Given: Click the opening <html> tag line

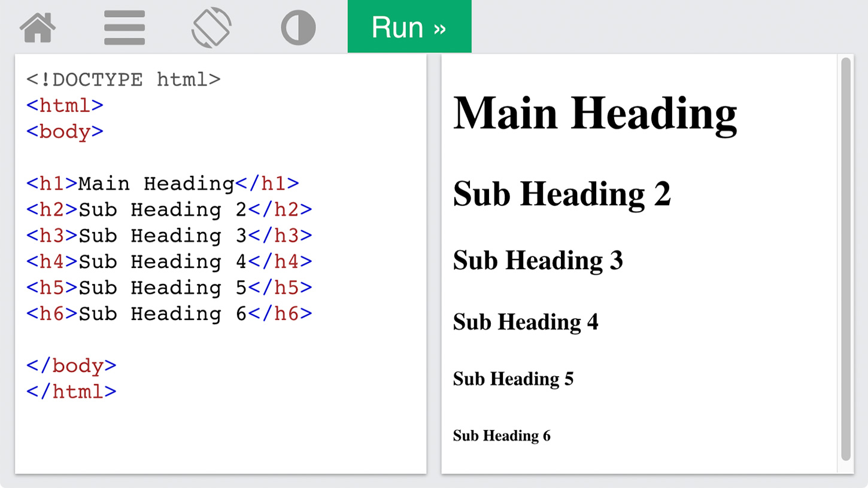Looking at the screenshot, I should pyautogui.click(x=65, y=105).
